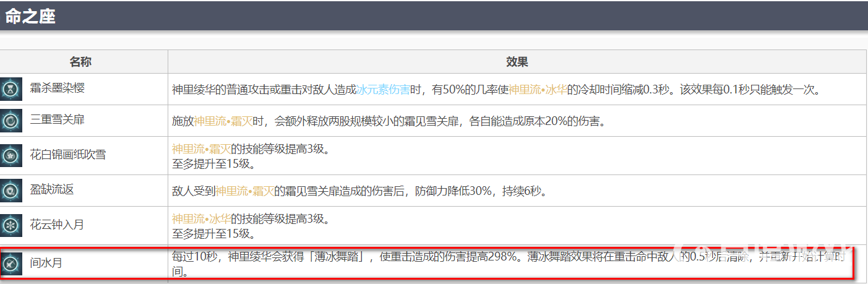868x284 pixels.
Task: Open the 冰元素伤害 link in first row
Action: tap(383, 90)
